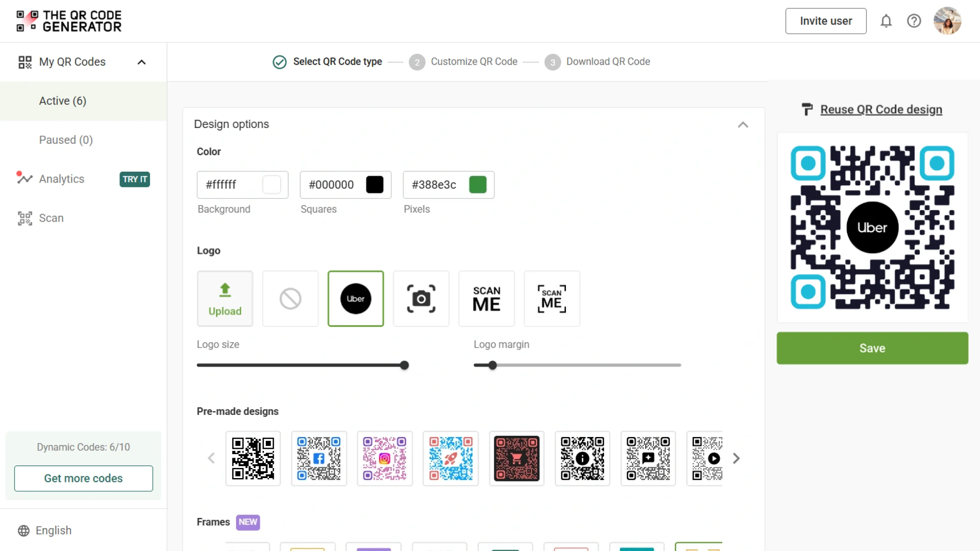Choose the no-logo option
The image size is (980, 551).
290,299
